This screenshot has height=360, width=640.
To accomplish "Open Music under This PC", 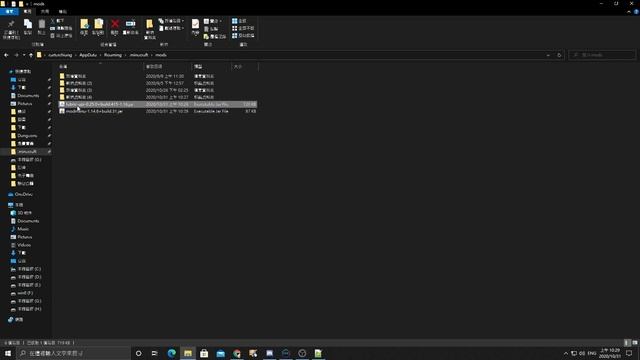I will pyautogui.click(x=20, y=229).
